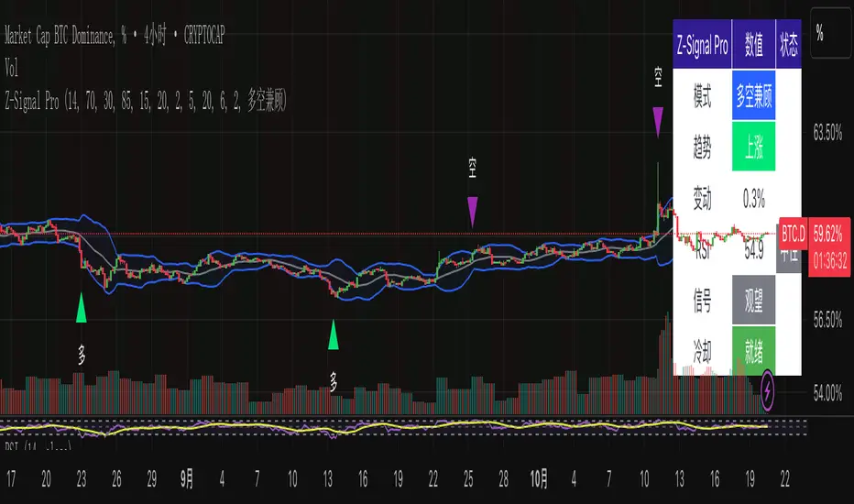Select the 空 label above the Oct 11 spike
Image resolution: width=854 pixels, height=504 pixels.
coord(658,77)
